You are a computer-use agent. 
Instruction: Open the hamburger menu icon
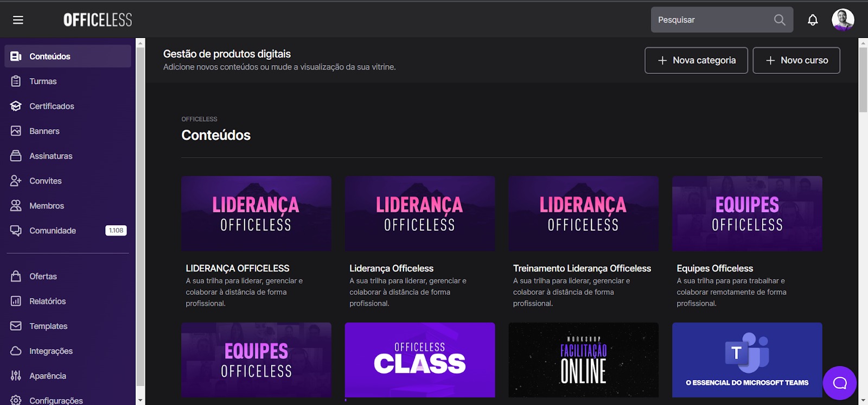(x=18, y=20)
